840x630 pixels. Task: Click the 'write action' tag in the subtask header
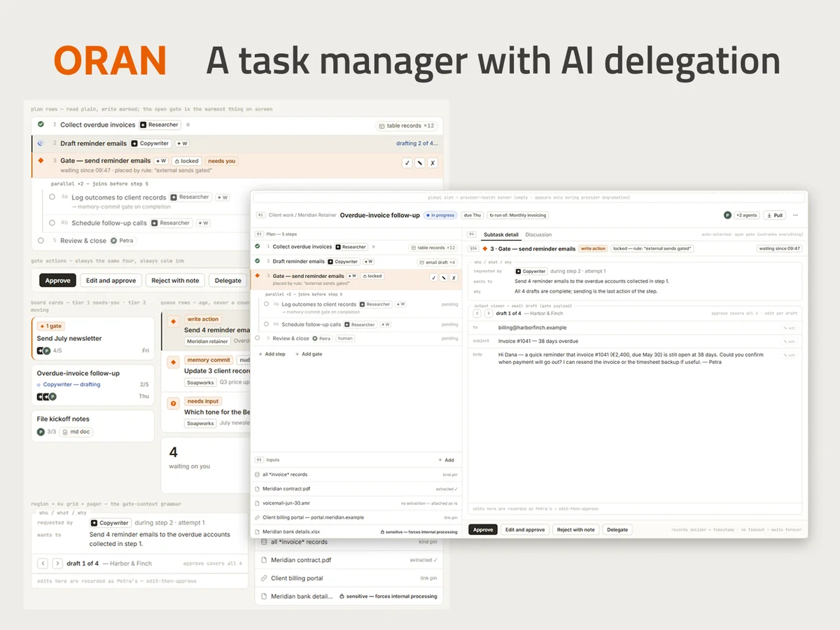tap(593, 248)
